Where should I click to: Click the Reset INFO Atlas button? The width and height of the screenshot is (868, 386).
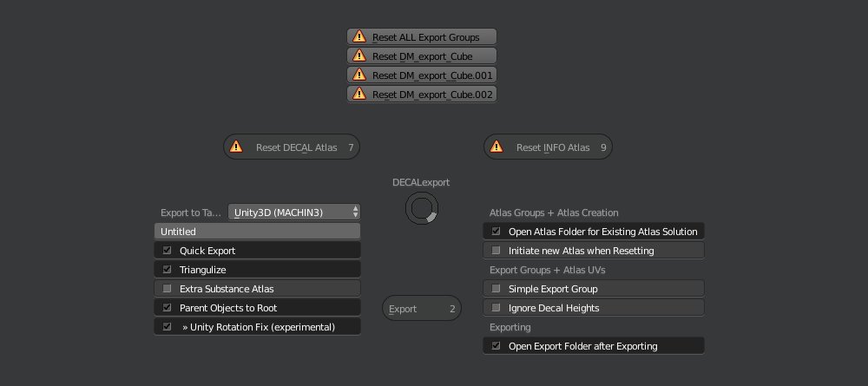548,147
